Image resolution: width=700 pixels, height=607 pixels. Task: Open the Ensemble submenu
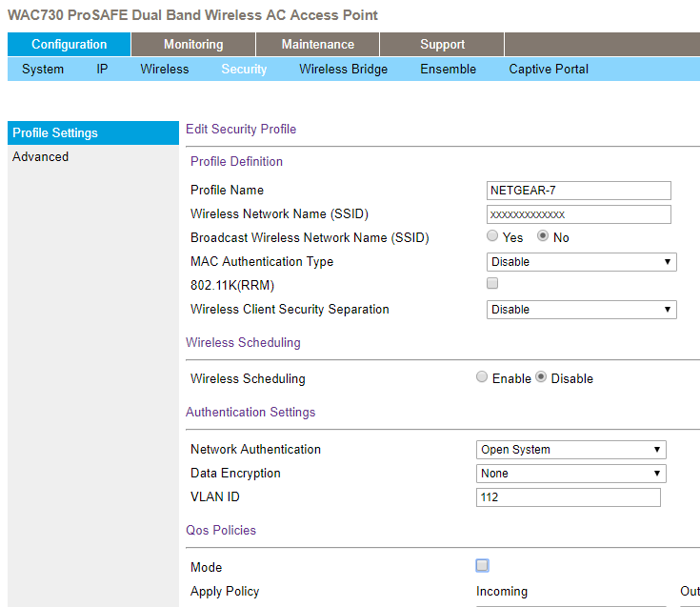pyautogui.click(x=449, y=70)
